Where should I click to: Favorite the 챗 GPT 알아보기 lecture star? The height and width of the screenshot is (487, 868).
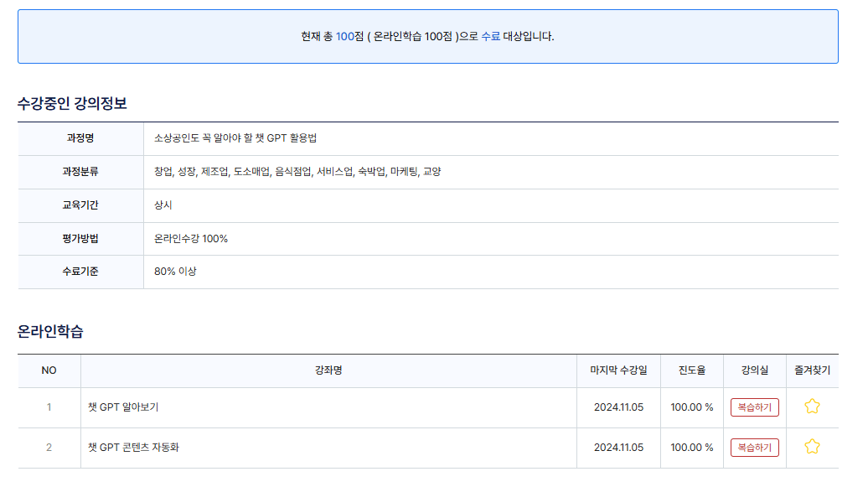coord(812,406)
